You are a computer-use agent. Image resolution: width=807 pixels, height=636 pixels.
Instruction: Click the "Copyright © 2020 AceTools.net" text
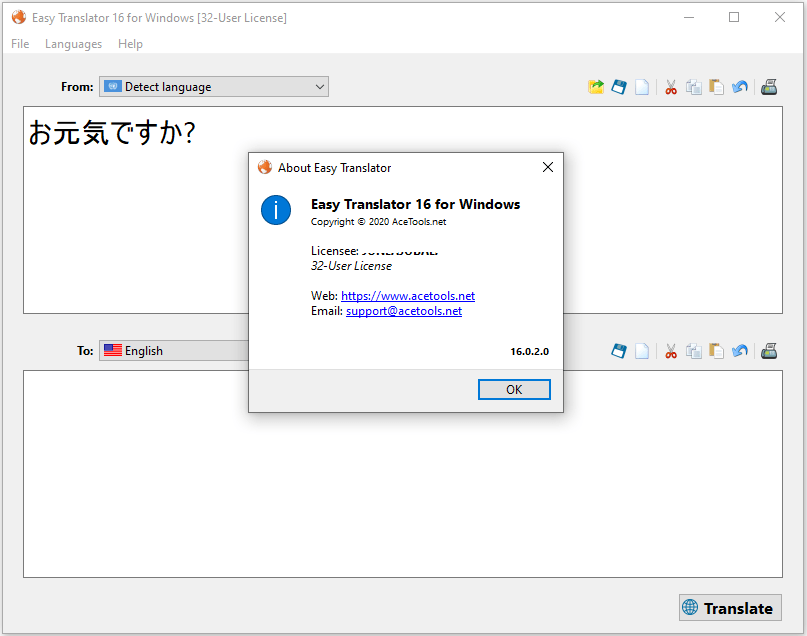[x=378, y=222]
